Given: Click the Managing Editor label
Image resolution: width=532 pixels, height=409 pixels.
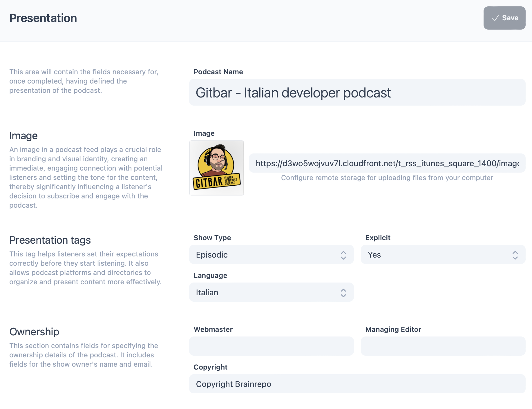Looking at the screenshot, I should point(393,330).
